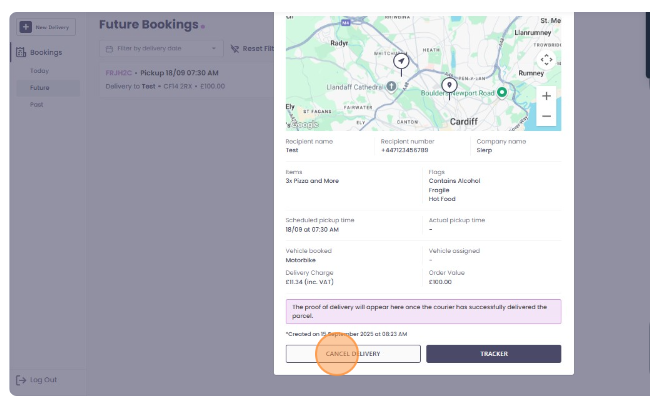This screenshot has width=650, height=404.
Task: Click the Cancel Delivery button
Action: [353, 354]
